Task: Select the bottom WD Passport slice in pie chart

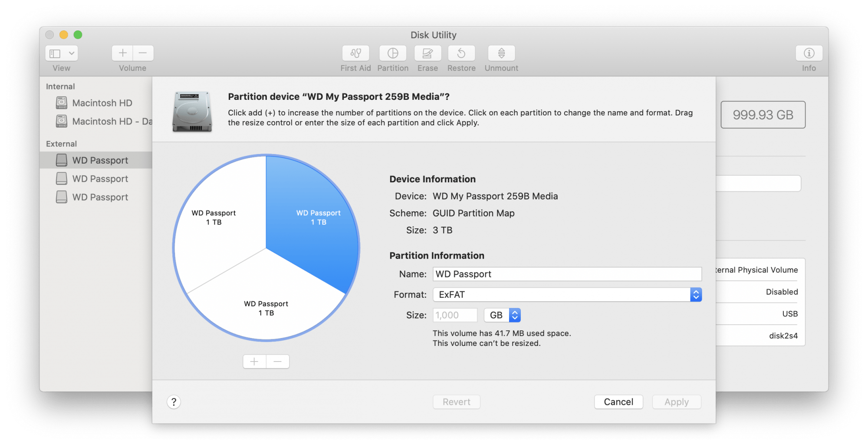Action: tap(266, 308)
